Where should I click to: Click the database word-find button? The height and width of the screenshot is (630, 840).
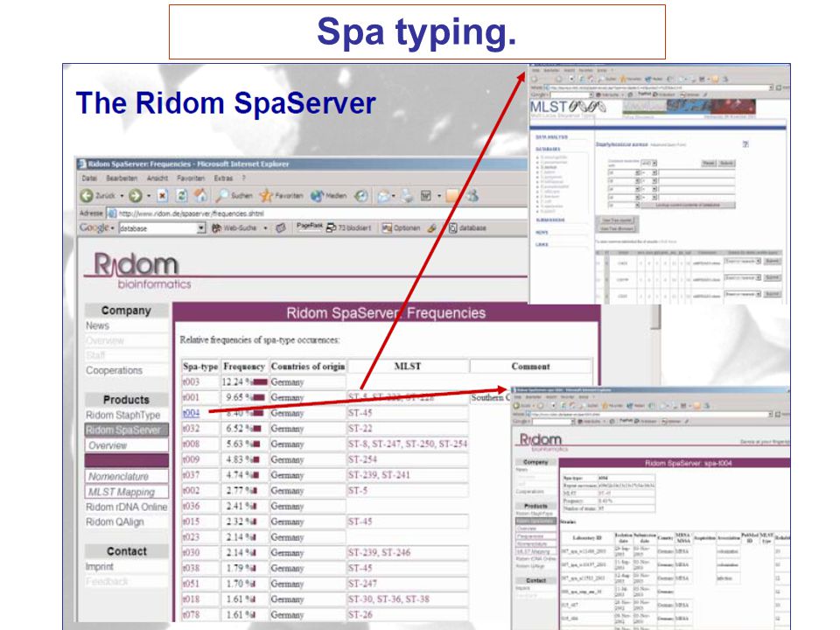467,228
